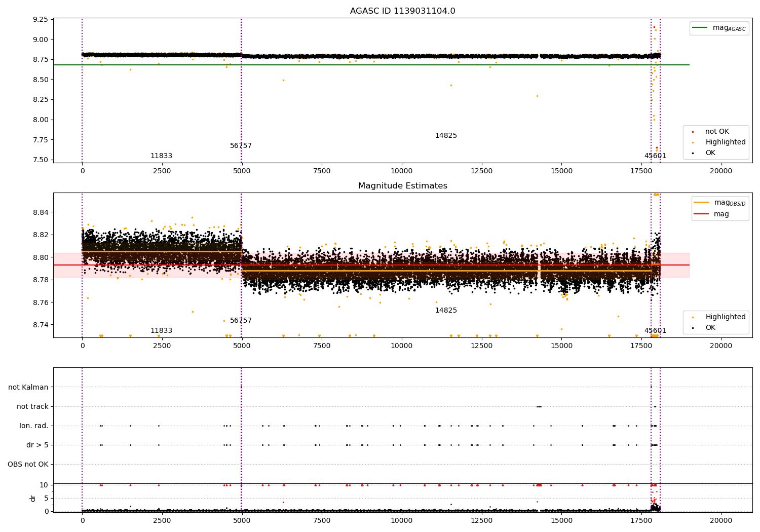Viewport: 760px width, 532px height.
Task: Click x-axis tick '20000' under the top plot
Action: coord(720,171)
